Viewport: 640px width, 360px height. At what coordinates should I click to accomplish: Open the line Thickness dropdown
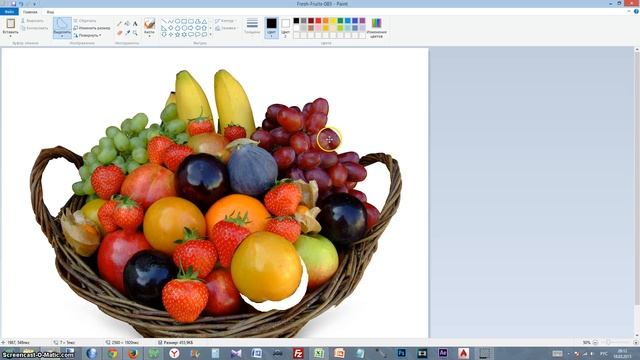coord(252,27)
